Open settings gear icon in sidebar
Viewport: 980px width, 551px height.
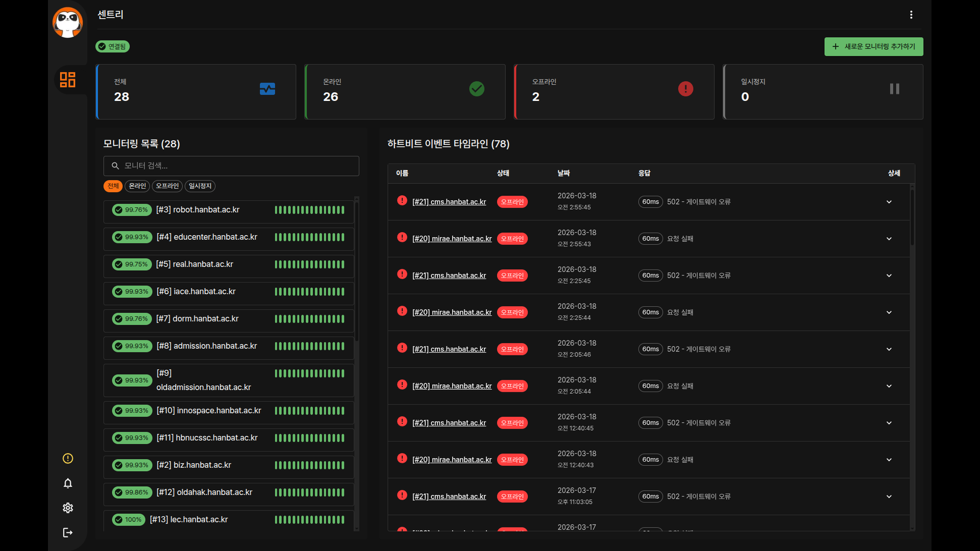tap(68, 508)
